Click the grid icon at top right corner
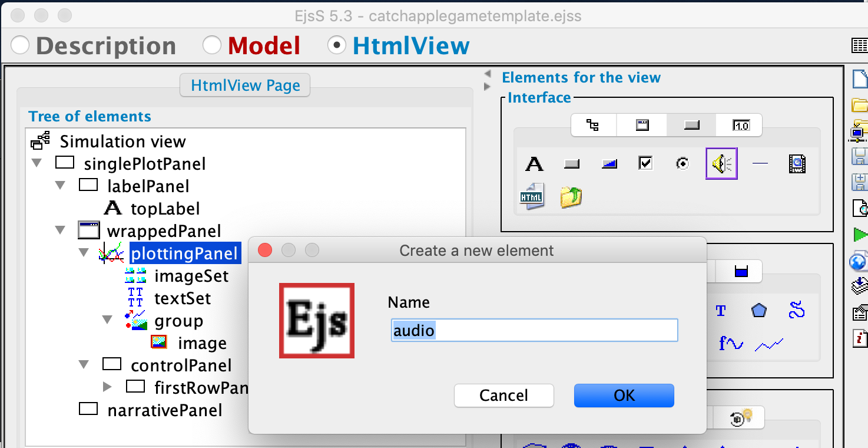The height and width of the screenshot is (448, 868). pos(860,45)
